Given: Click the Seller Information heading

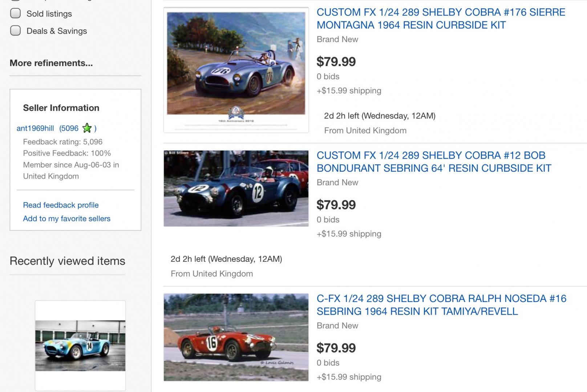Looking at the screenshot, I should click(x=61, y=108).
